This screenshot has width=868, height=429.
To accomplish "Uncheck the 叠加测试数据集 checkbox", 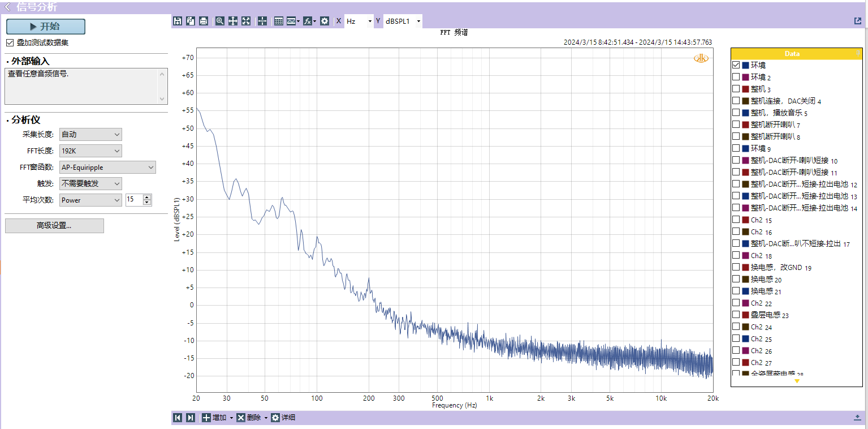I will point(10,42).
